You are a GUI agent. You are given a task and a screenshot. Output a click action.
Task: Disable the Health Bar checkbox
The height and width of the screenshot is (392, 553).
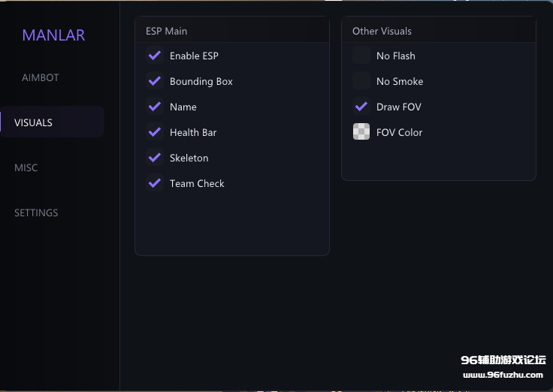coord(155,132)
